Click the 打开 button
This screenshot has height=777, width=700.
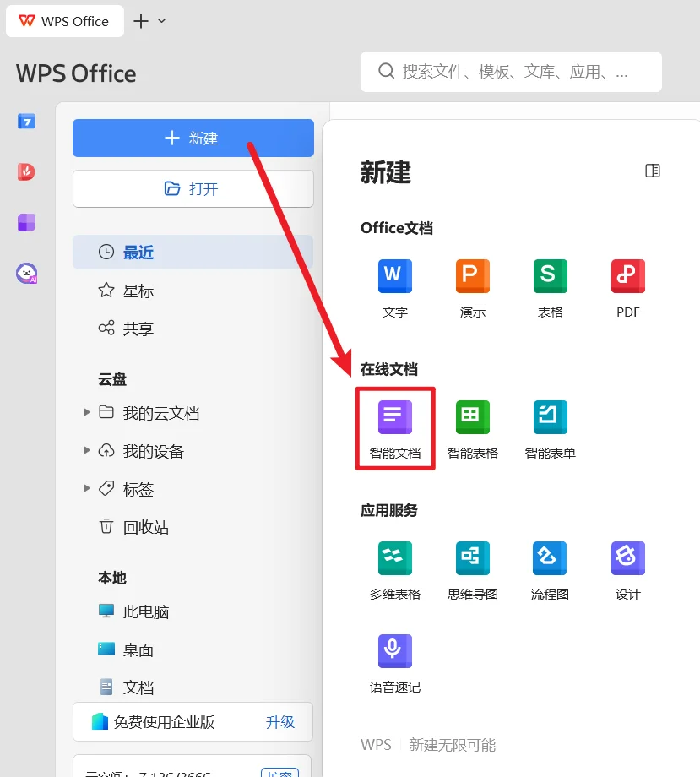point(193,189)
